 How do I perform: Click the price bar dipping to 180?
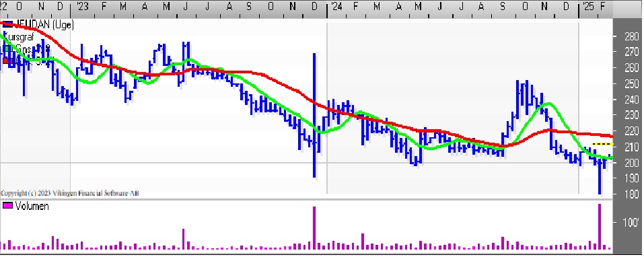[x=600, y=176]
